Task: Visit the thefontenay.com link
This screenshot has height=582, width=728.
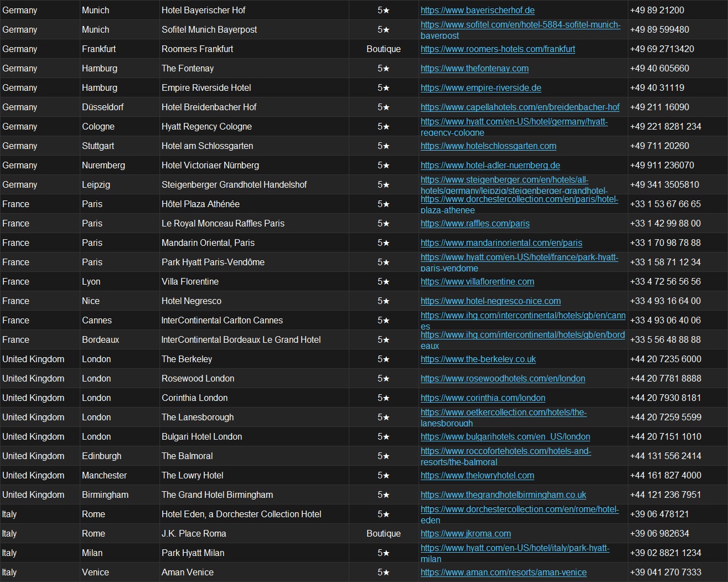Action: (x=474, y=68)
